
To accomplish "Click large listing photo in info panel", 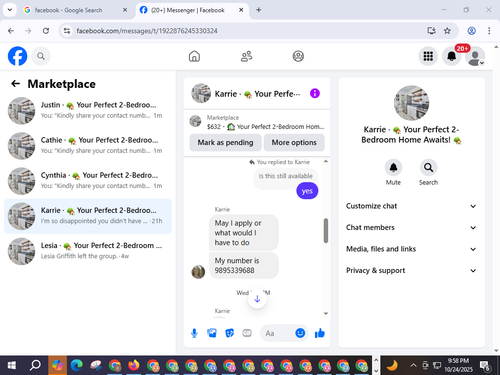I will pos(411,103).
